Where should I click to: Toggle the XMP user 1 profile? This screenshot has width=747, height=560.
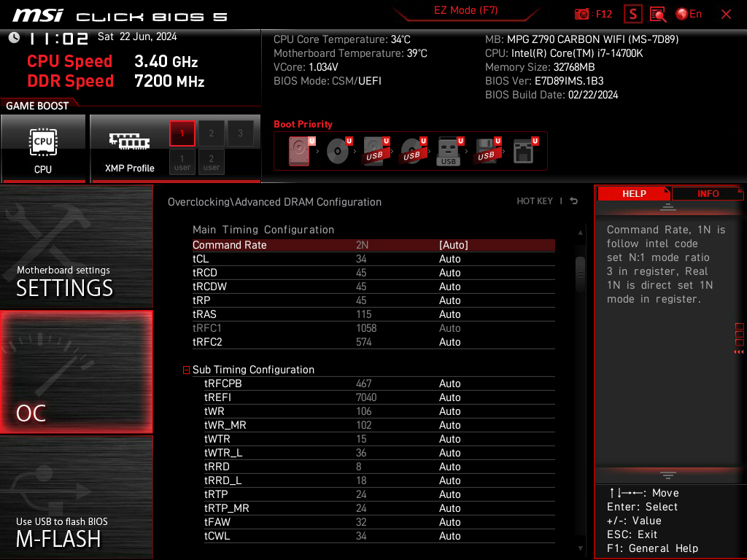(182, 162)
